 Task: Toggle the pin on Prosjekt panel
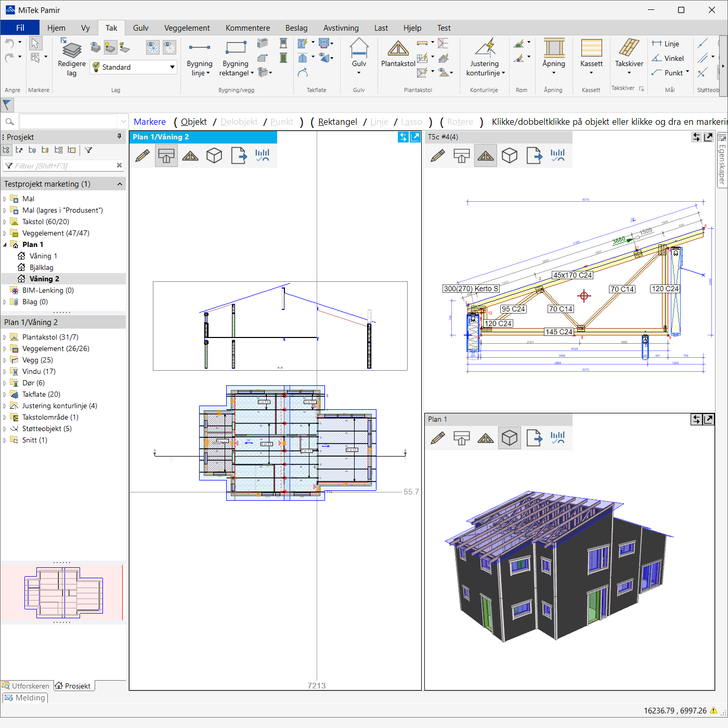click(x=119, y=137)
